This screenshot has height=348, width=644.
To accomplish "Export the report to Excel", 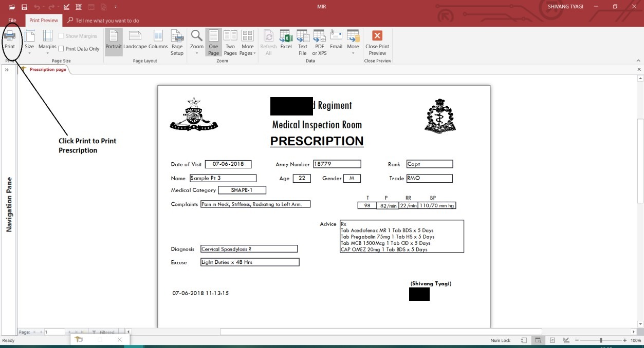I will pos(286,40).
